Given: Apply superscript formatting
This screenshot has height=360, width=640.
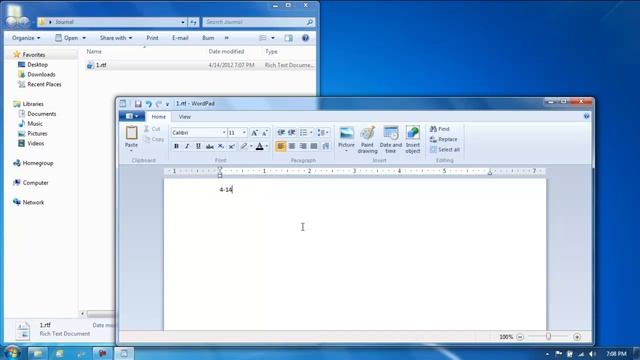Looking at the screenshot, I should coord(231,146).
